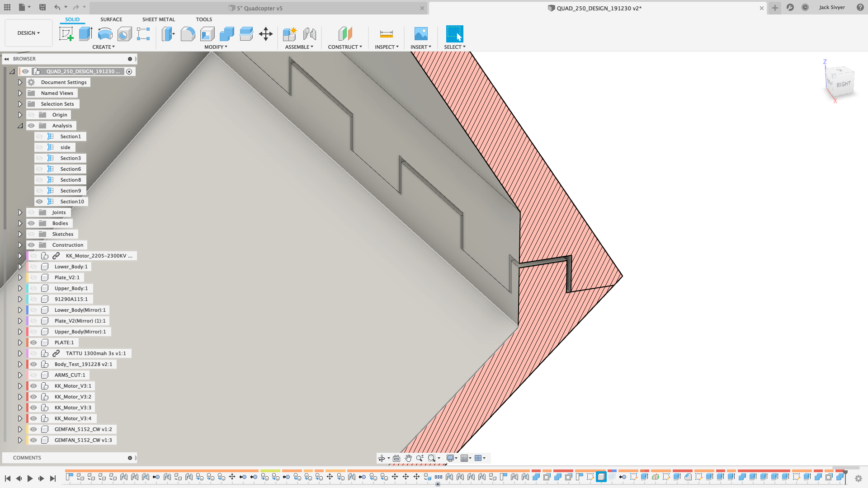The width and height of the screenshot is (868, 488).
Task: Toggle visibility of PLATE:1 component
Action: (x=33, y=343)
